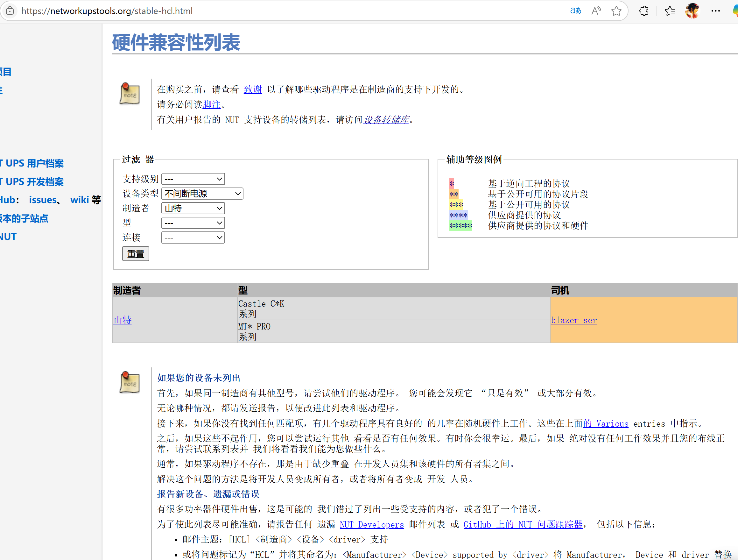Add page to favorites star icon

616,11
